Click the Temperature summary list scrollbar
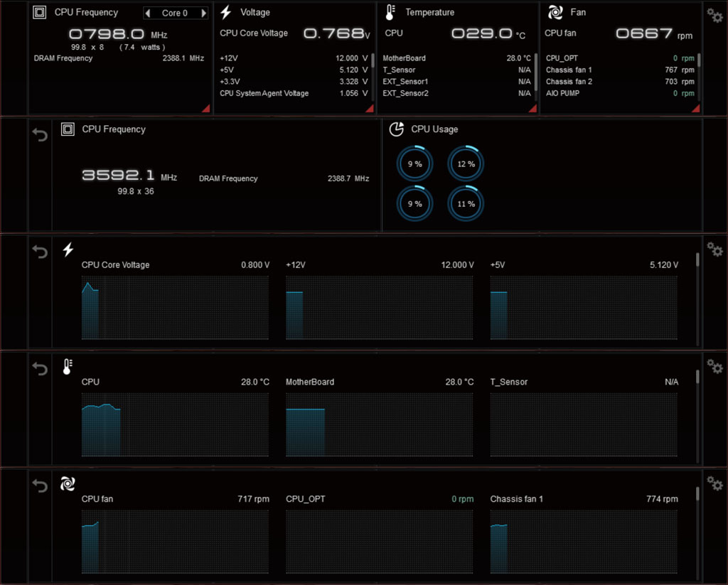 [x=536, y=72]
